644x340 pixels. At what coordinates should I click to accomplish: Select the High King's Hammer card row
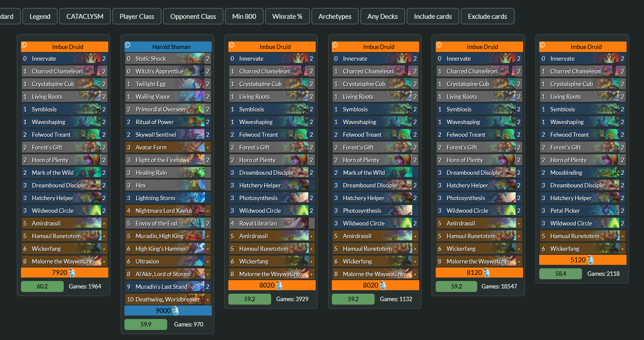168,249
